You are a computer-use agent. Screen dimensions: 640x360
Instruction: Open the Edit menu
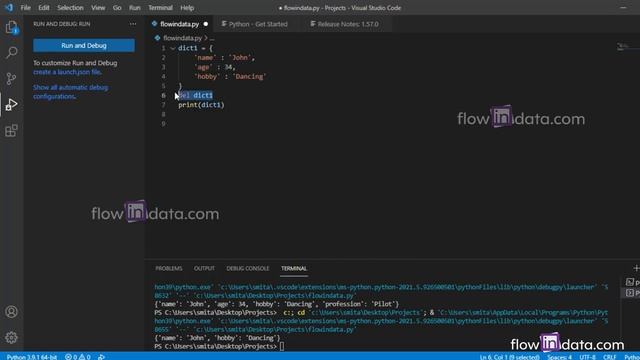[44, 8]
